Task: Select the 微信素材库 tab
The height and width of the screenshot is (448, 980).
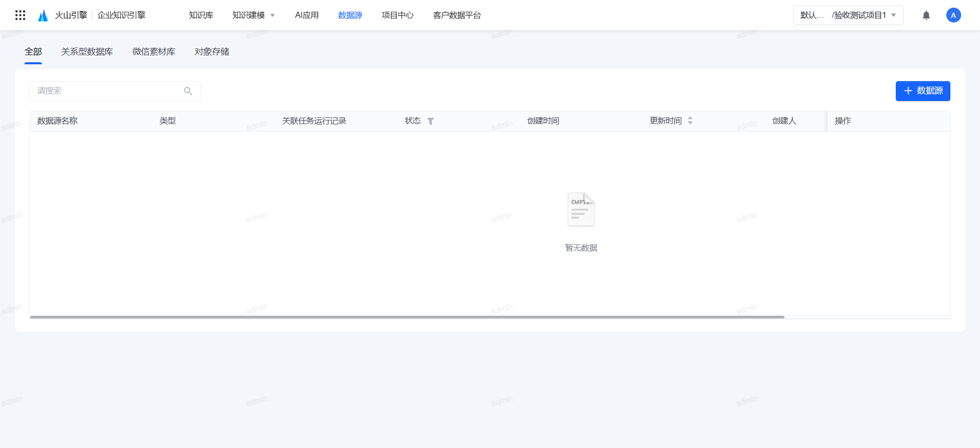Action: [x=154, y=52]
